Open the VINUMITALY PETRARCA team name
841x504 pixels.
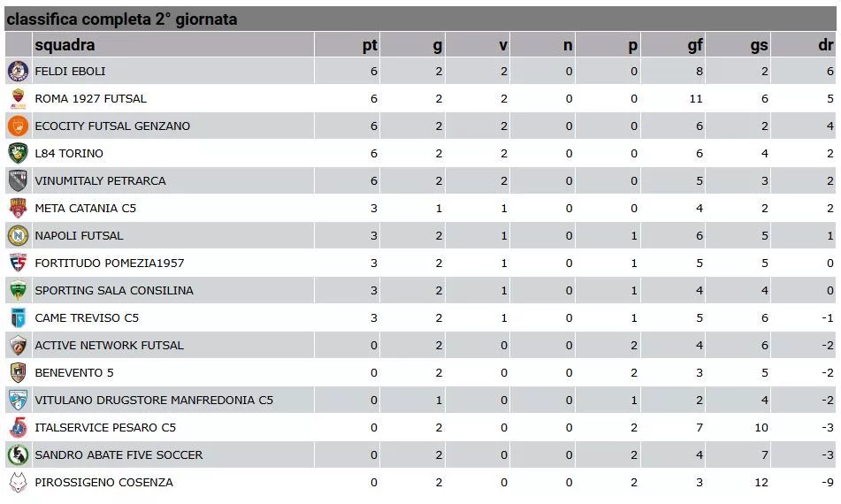tap(100, 180)
